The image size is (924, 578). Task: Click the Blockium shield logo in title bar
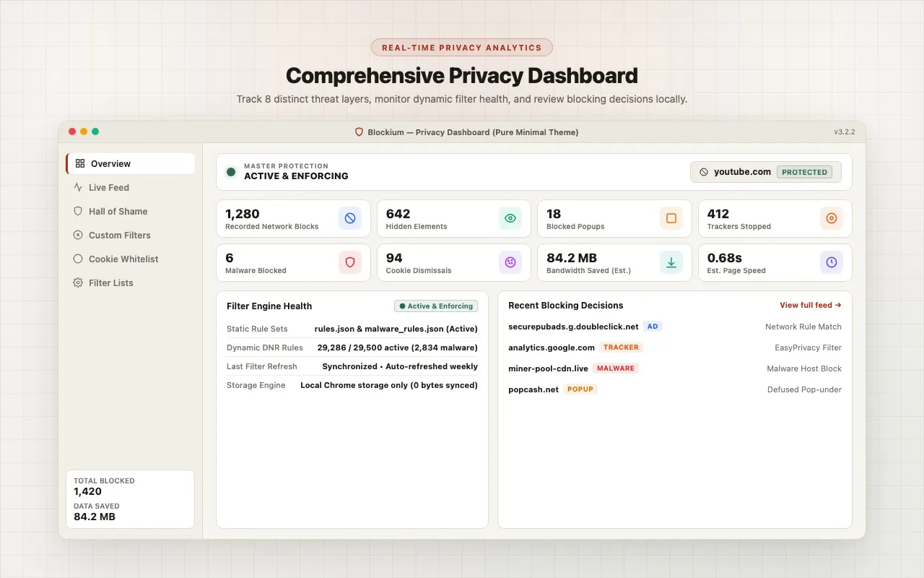tap(359, 132)
